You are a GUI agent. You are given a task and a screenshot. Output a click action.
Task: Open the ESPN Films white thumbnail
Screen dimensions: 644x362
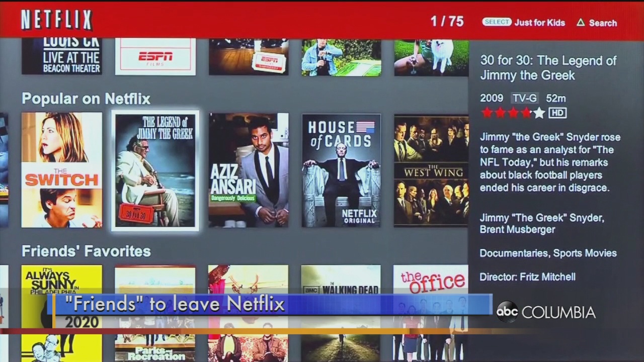[155, 56]
